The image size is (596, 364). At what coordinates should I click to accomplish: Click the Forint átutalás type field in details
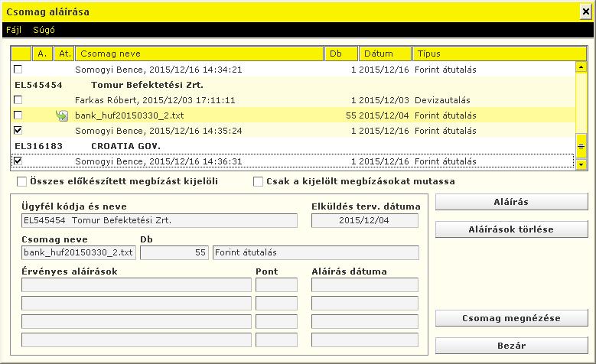click(316, 252)
